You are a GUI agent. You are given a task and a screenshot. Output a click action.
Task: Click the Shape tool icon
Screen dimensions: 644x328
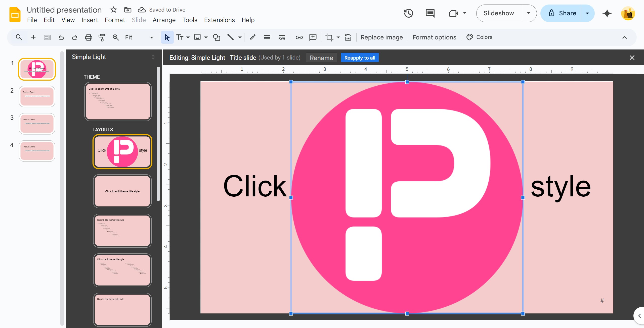(217, 37)
